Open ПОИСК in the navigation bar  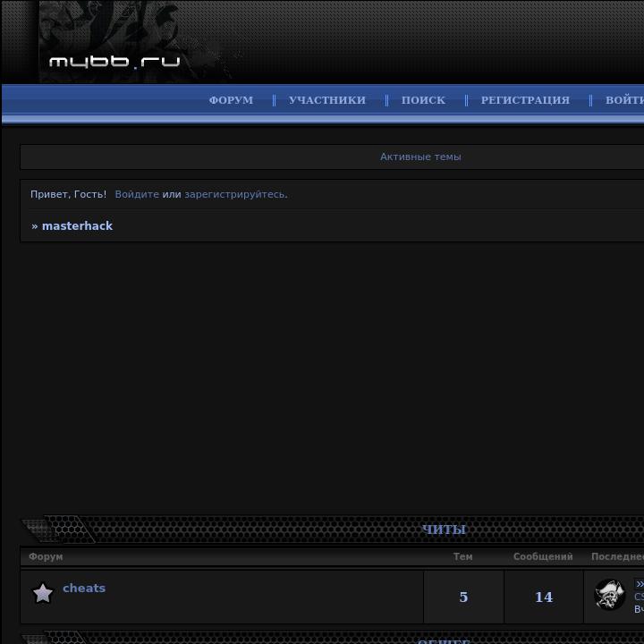(423, 100)
